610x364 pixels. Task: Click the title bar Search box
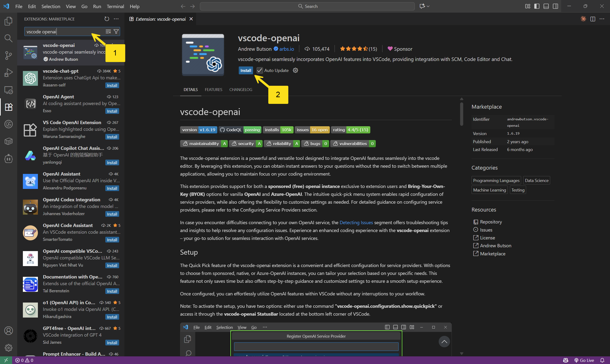tap(307, 6)
